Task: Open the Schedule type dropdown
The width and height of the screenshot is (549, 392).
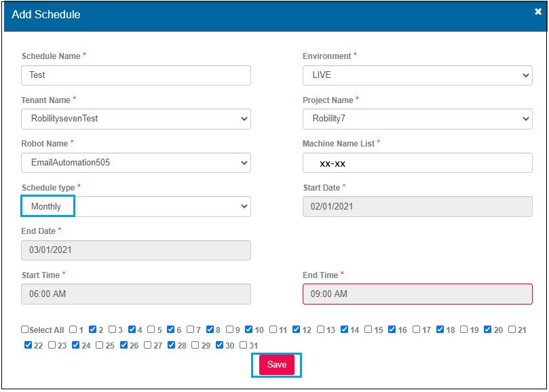Action: click(136, 206)
